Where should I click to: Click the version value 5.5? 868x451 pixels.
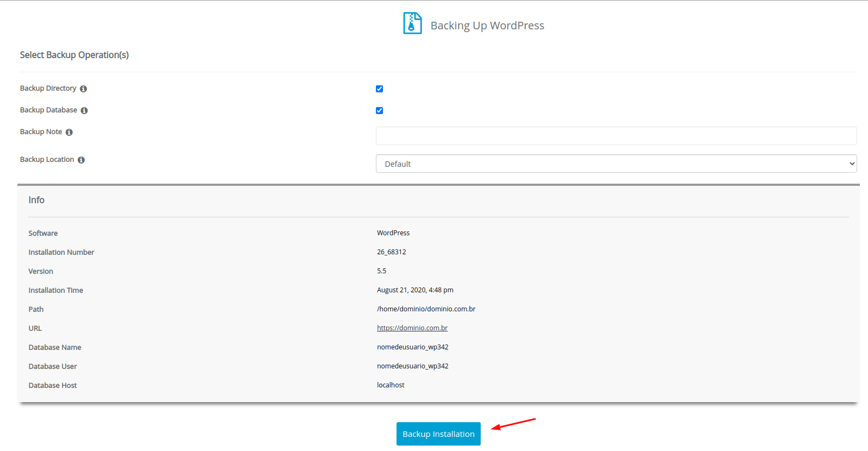point(381,271)
